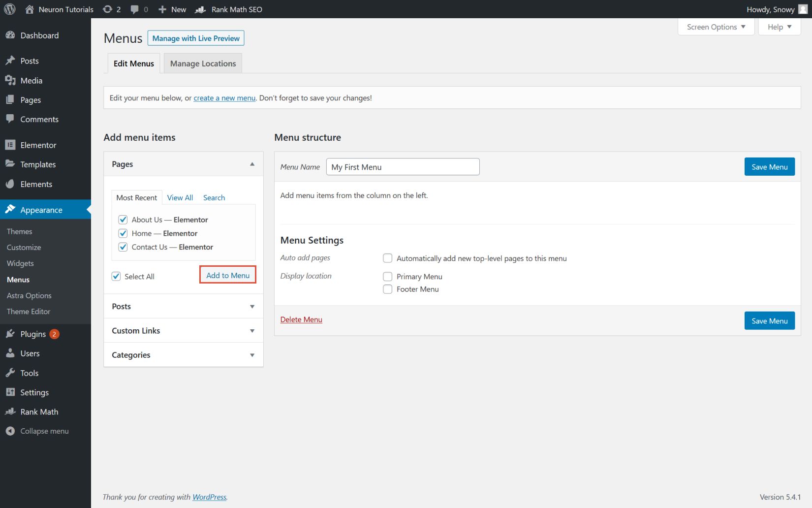Click inside the Menu Name field
Viewport: 812px width, 508px height.
click(x=403, y=167)
